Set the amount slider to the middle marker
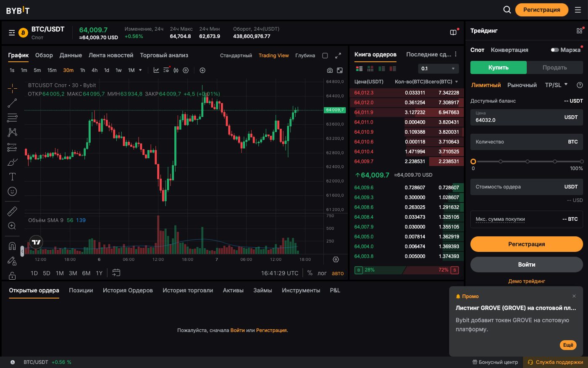The height and width of the screenshot is (368, 588). 528,161
